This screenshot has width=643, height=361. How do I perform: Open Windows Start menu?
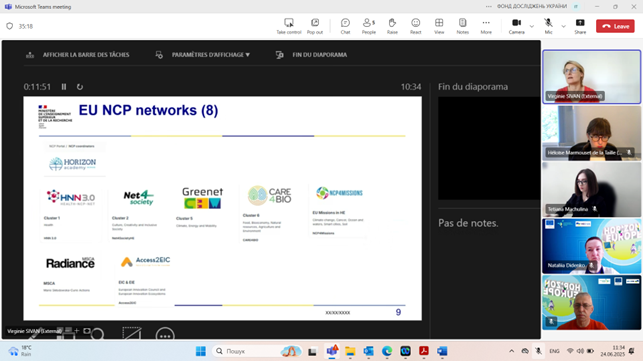pyautogui.click(x=201, y=351)
